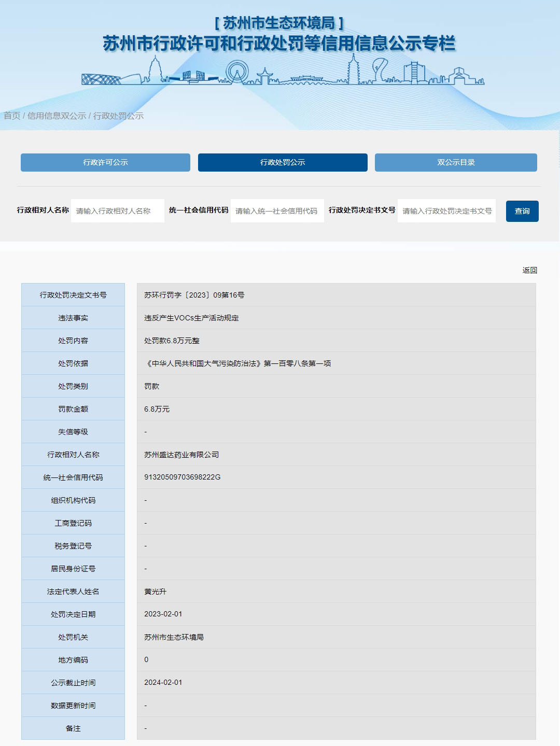The height and width of the screenshot is (746, 560).
Task: Focus the 行政处罚决定书文号 input field
Action: pyautogui.click(x=446, y=211)
